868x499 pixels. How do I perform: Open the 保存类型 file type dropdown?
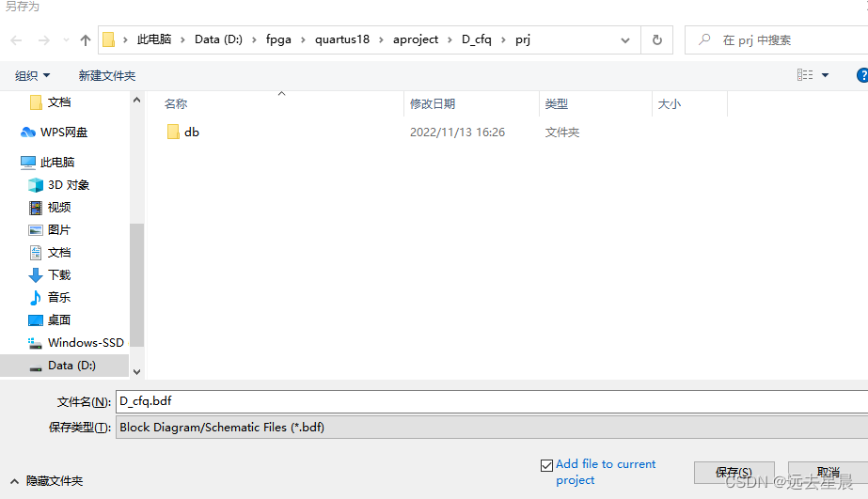click(492, 427)
